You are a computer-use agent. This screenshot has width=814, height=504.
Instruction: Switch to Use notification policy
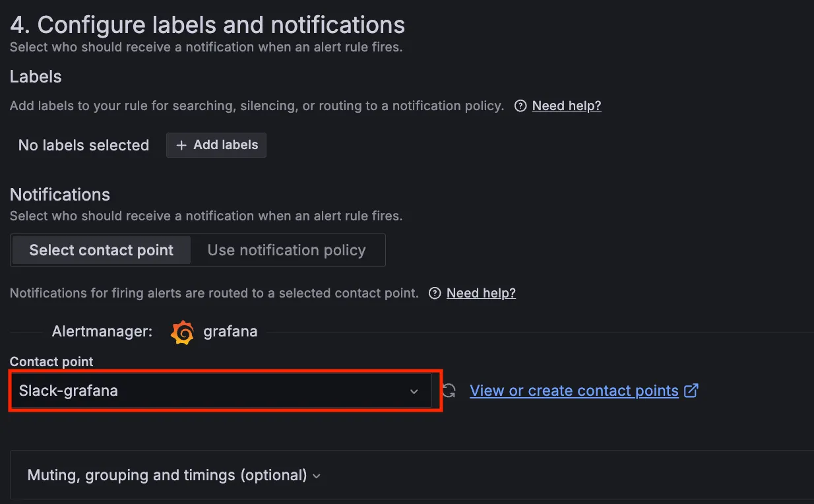286,250
